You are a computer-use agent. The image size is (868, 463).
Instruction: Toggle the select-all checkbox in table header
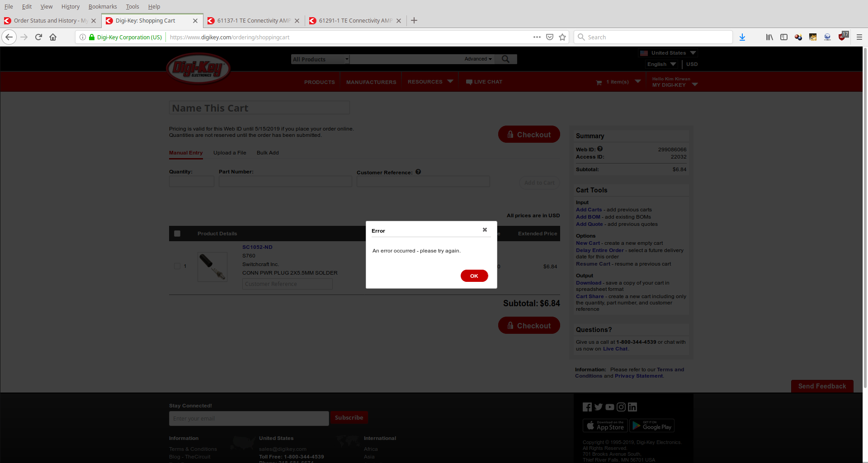click(x=177, y=234)
